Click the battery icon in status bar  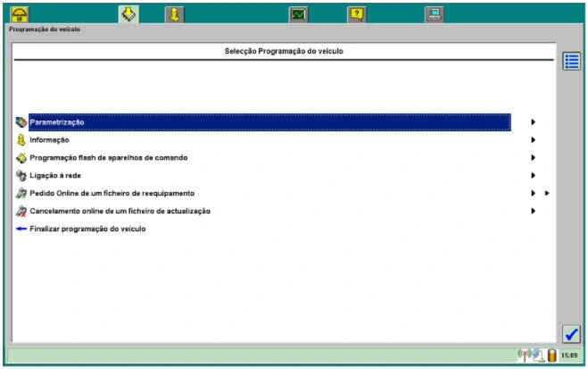pos(552,356)
